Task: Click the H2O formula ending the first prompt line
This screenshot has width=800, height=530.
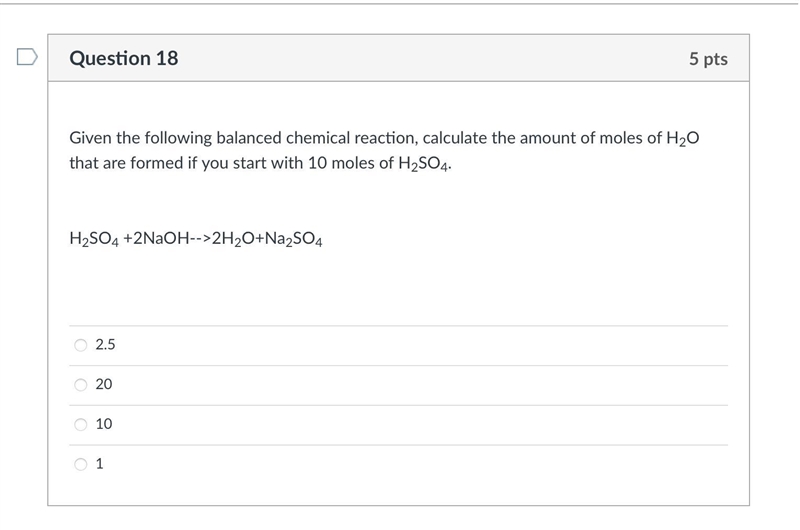Action: tap(683, 138)
